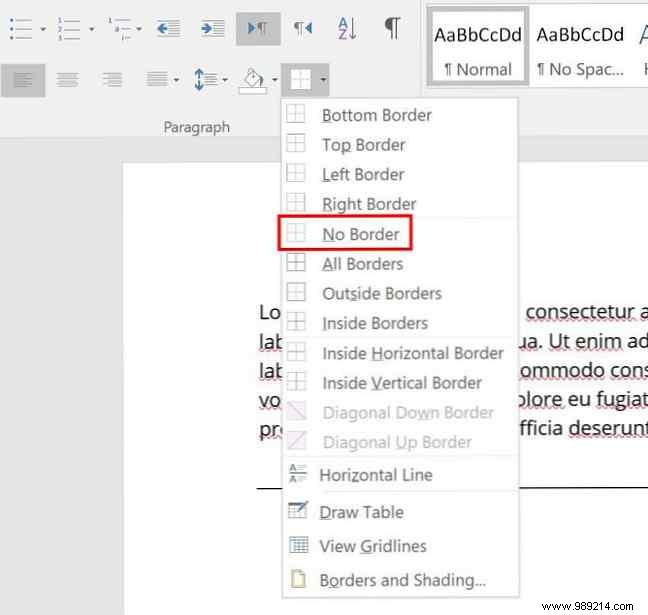Choose Inside Horizontal Border option
The width and height of the screenshot is (648, 615).
400,353
